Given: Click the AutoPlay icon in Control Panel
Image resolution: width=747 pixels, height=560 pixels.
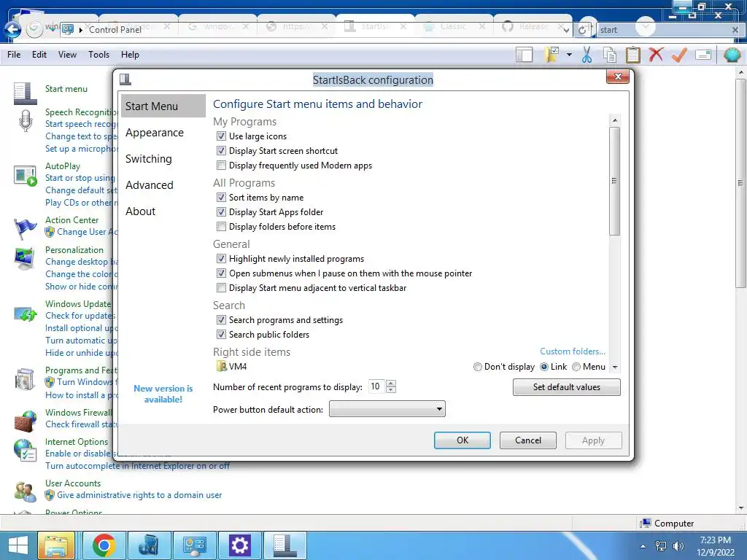Looking at the screenshot, I should pos(26,175).
